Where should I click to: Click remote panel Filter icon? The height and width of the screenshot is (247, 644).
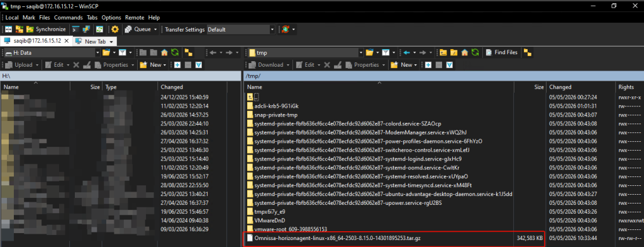pos(386,53)
